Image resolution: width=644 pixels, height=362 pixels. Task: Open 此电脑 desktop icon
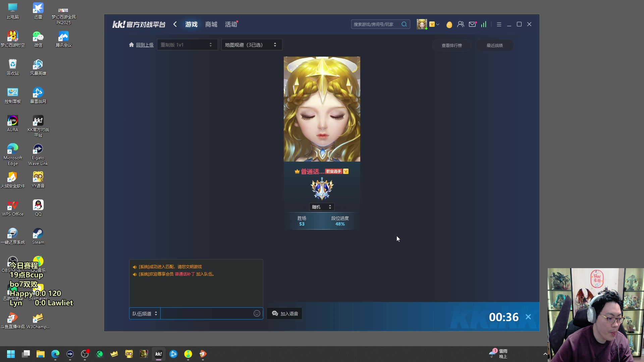point(13,11)
